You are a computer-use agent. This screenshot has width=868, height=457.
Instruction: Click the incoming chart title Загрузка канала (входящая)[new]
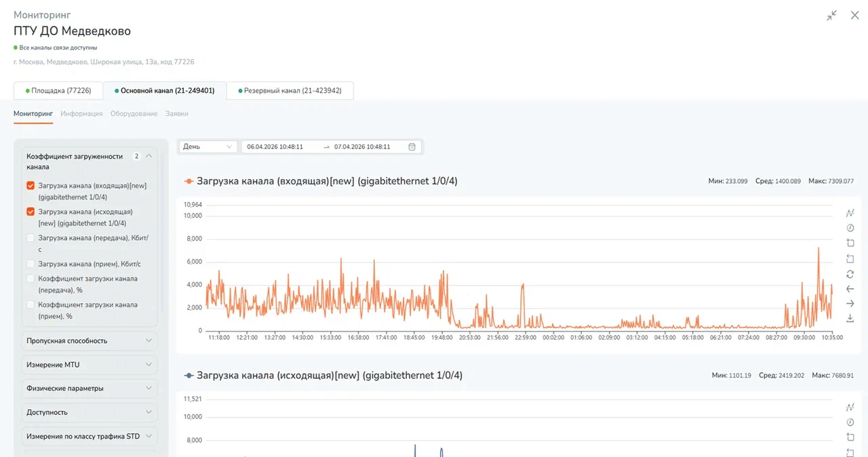click(x=327, y=181)
